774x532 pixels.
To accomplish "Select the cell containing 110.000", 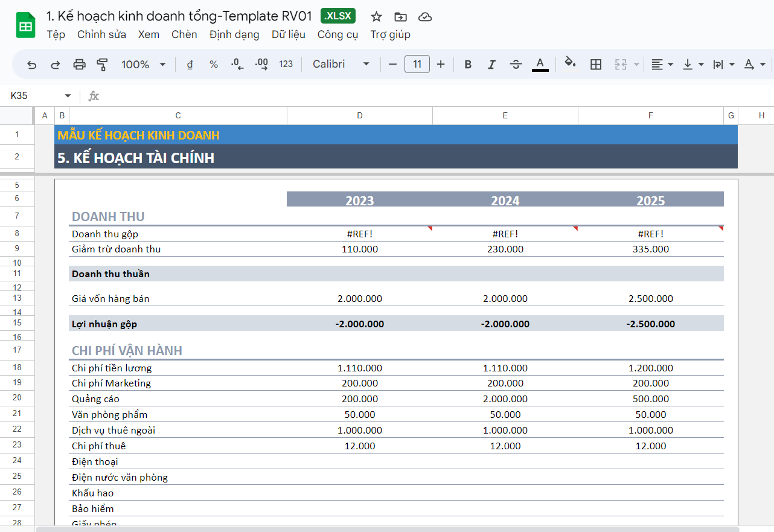I will [x=360, y=249].
